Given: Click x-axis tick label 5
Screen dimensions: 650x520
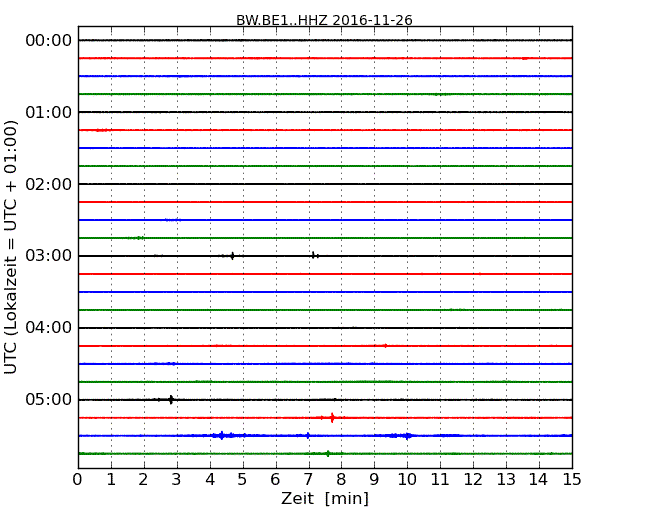Looking at the screenshot, I should coord(243,480).
